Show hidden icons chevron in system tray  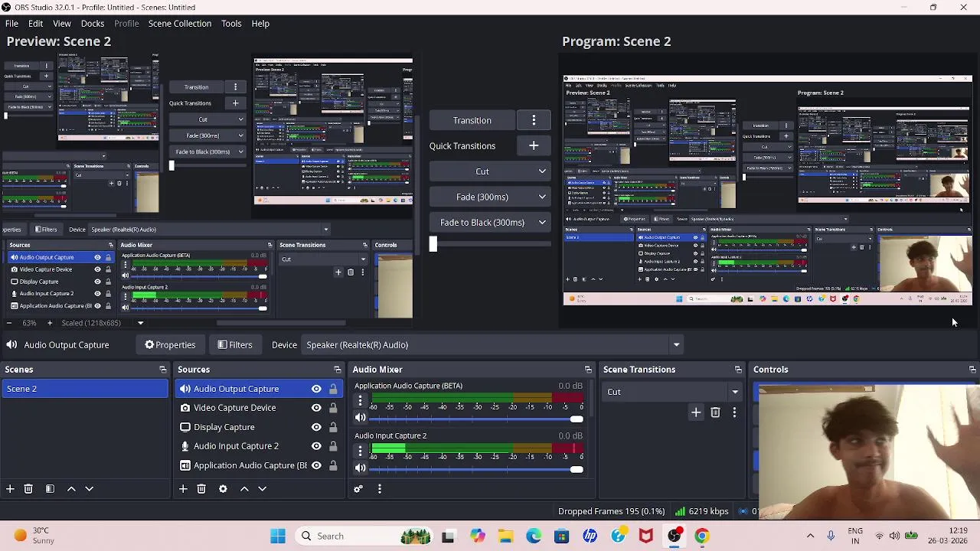coord(810,536)
